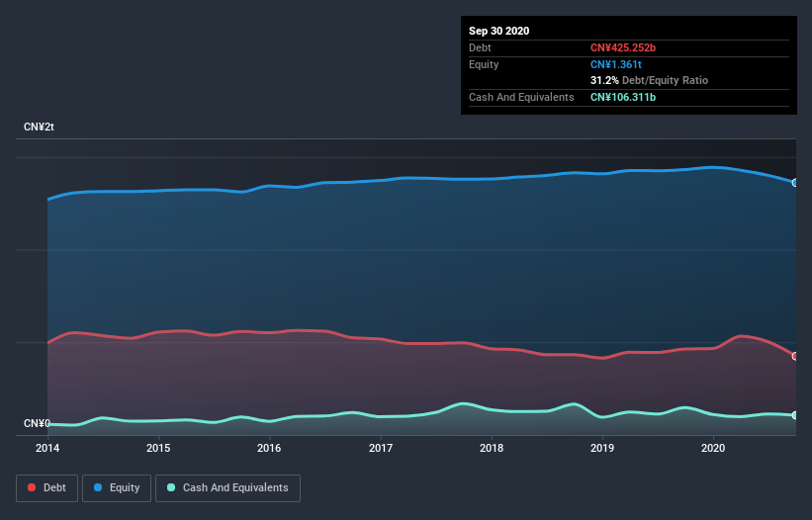Screen dimensions: 812x520
Task: Click the 2019 x-axis label
Action: coord(601,448)
